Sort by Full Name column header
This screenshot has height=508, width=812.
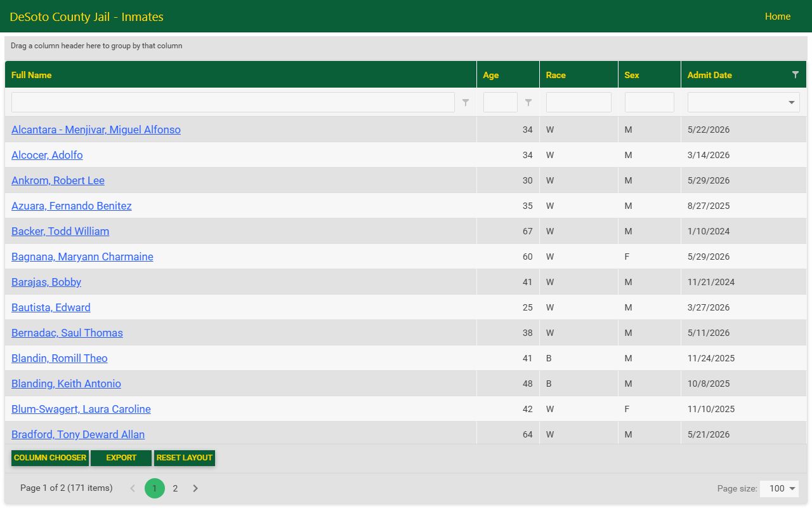[240, 75]
